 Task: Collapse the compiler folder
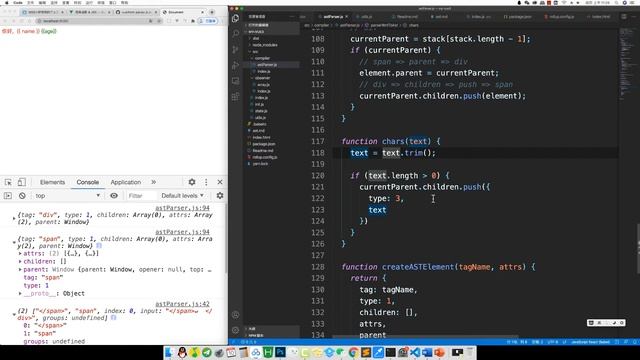(x=262, y=58)
